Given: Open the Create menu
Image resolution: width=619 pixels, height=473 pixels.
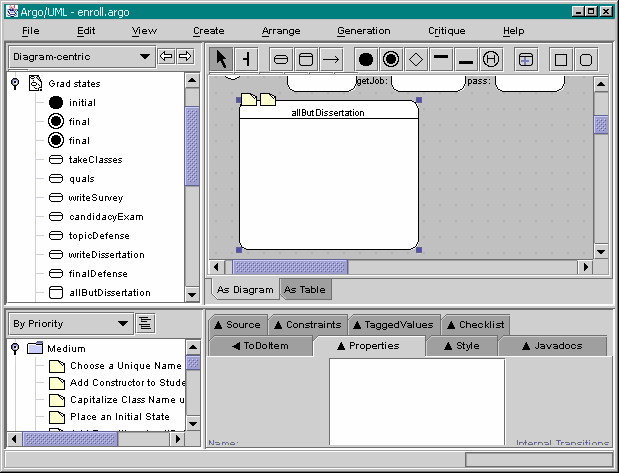Looking at the screenshot, I should click(x=208, y=31).
